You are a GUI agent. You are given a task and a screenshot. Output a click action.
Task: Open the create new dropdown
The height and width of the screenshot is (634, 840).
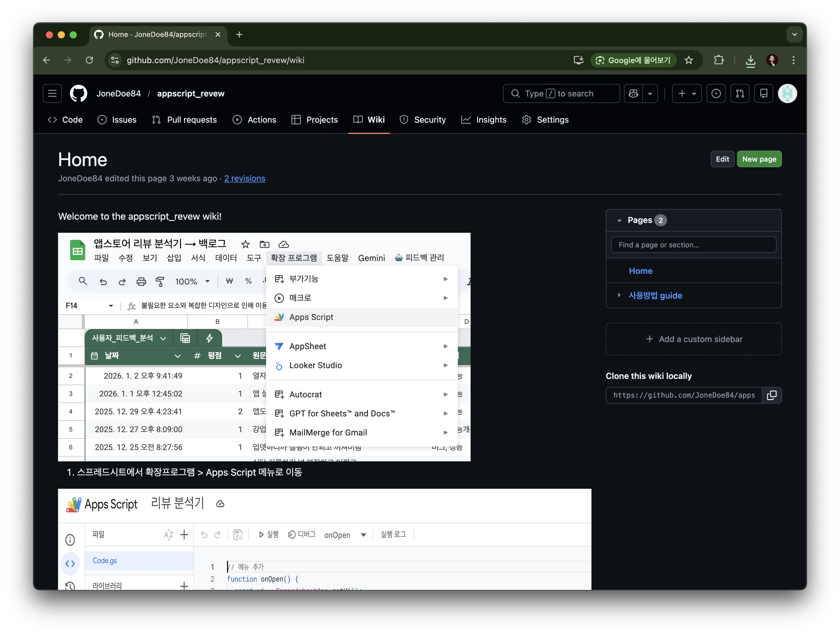point(687,93)
